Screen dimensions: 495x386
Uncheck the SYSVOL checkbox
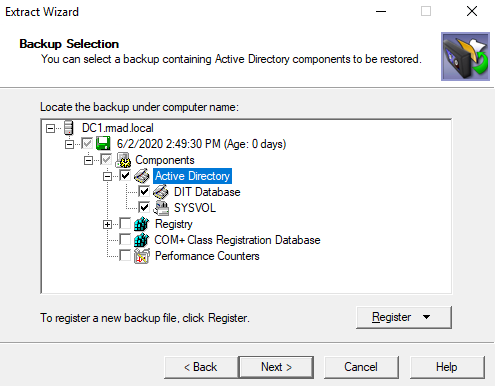(144, 207)
